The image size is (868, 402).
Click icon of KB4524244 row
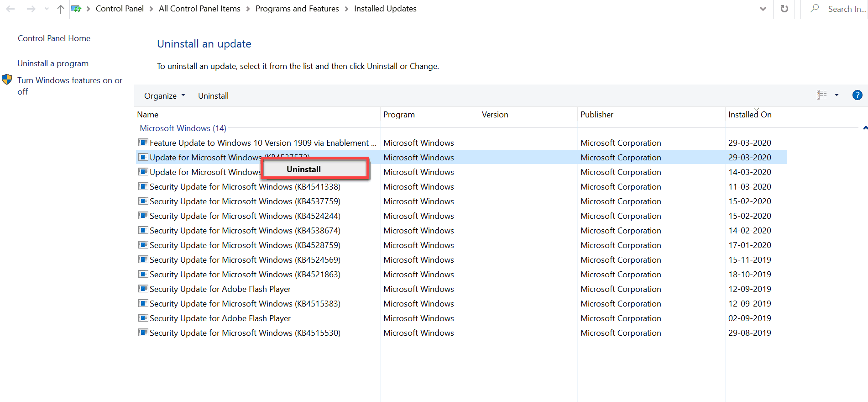[143, 216]
